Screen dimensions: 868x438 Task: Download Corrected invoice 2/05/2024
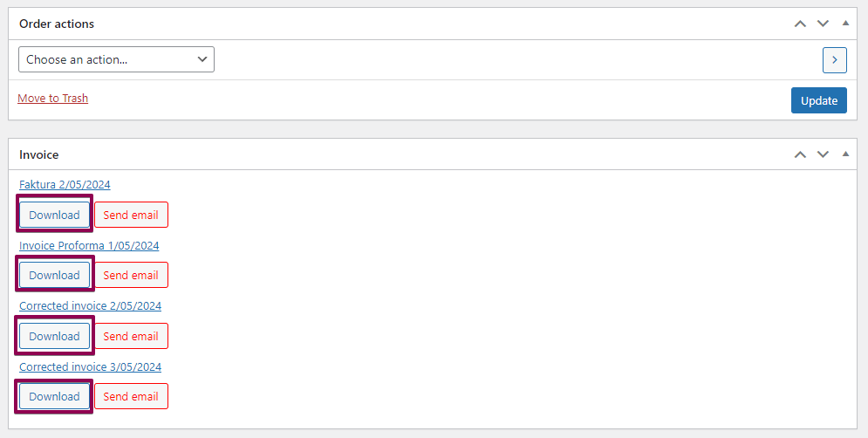pos(54,336)
